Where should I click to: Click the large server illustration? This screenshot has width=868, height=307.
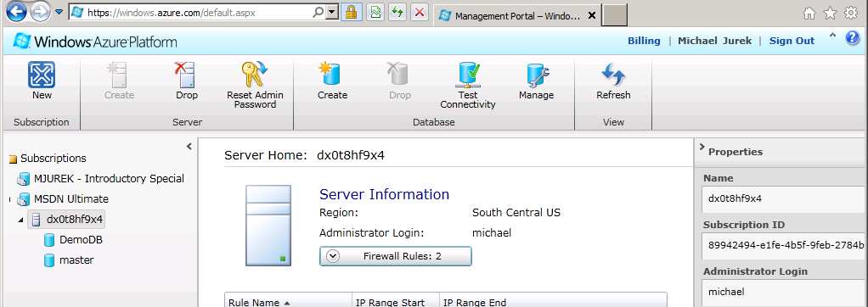point(268,225)
